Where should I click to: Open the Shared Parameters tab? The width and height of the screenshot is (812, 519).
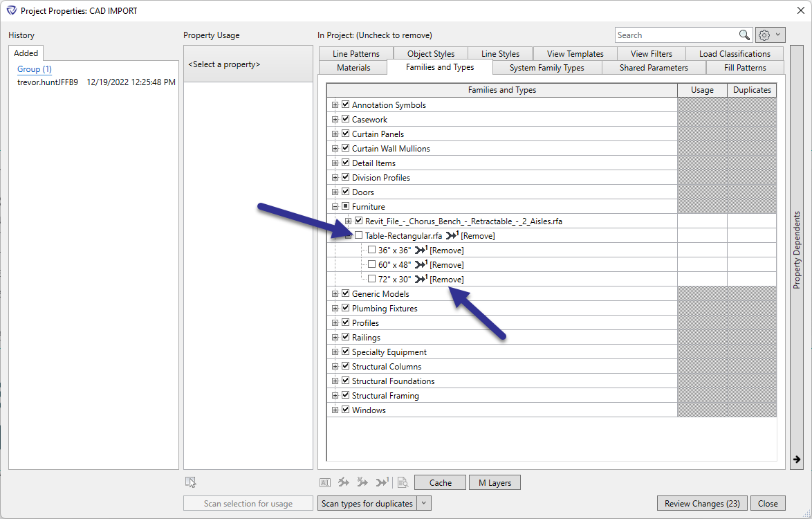[654, 67]
